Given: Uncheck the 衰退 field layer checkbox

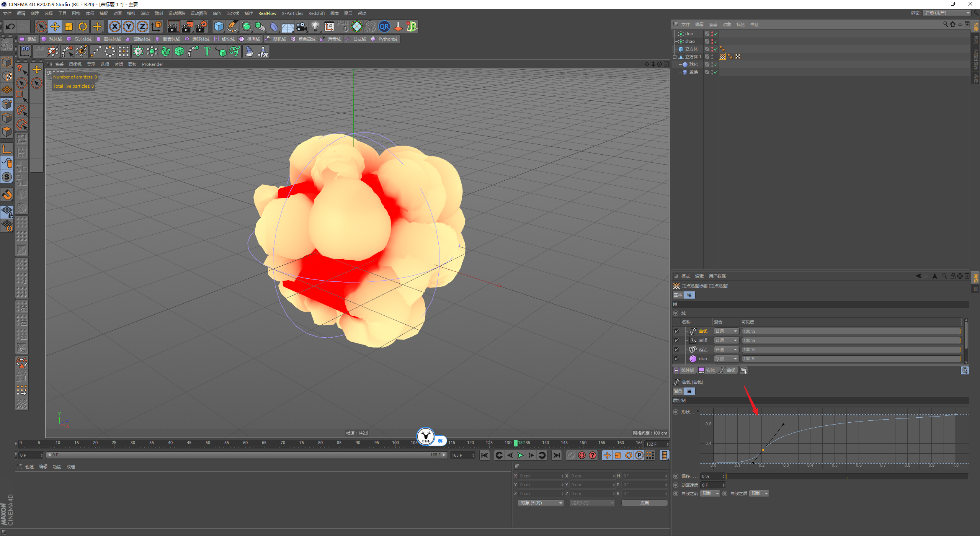Looking at the screenshot, I should (676, 340).
